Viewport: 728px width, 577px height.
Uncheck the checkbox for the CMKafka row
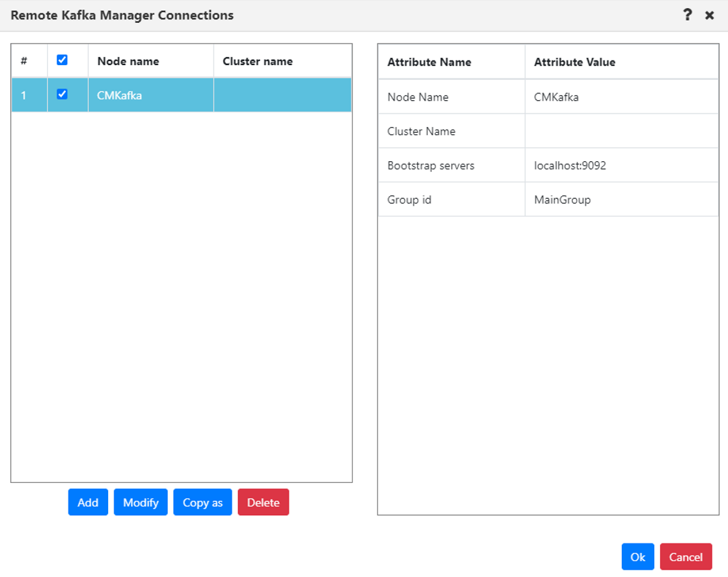tap(62, 95)
